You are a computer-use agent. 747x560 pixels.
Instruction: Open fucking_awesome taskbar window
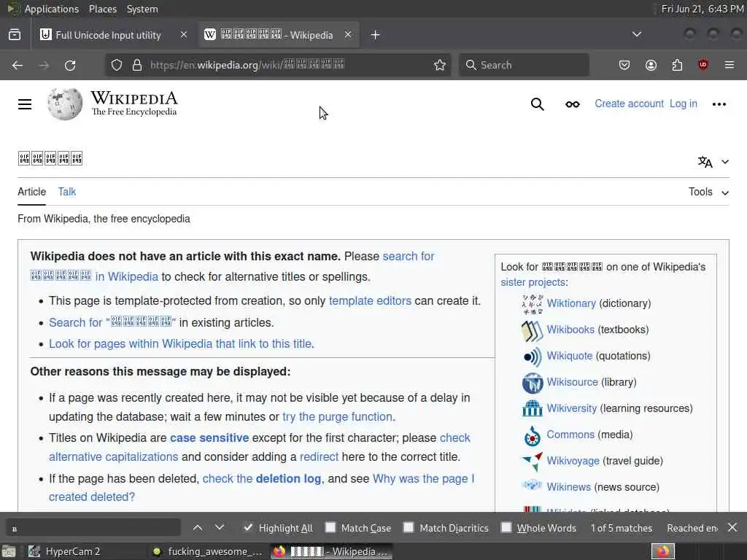[206, 551]
